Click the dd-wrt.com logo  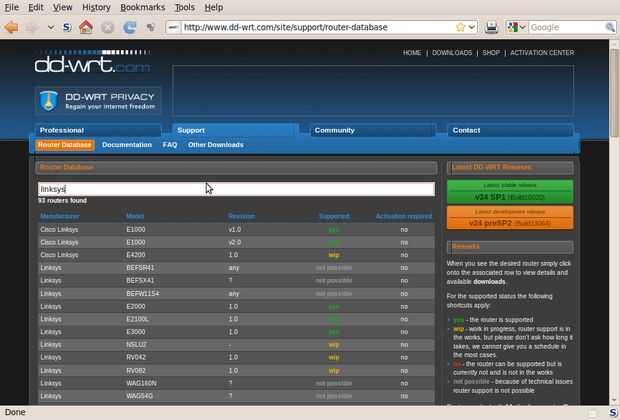(x=92, y=62)
